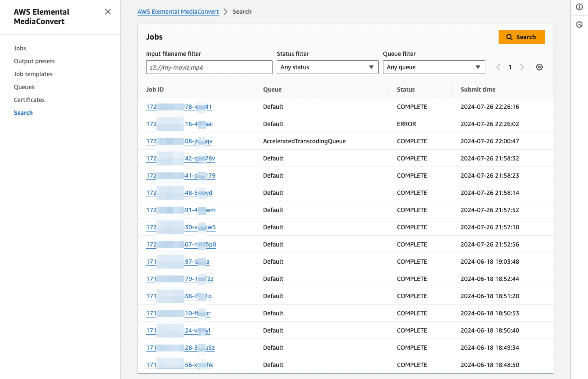Click the Jobs panel heading
The width and height of the screenshot is (588, 379).
point(154,37)
